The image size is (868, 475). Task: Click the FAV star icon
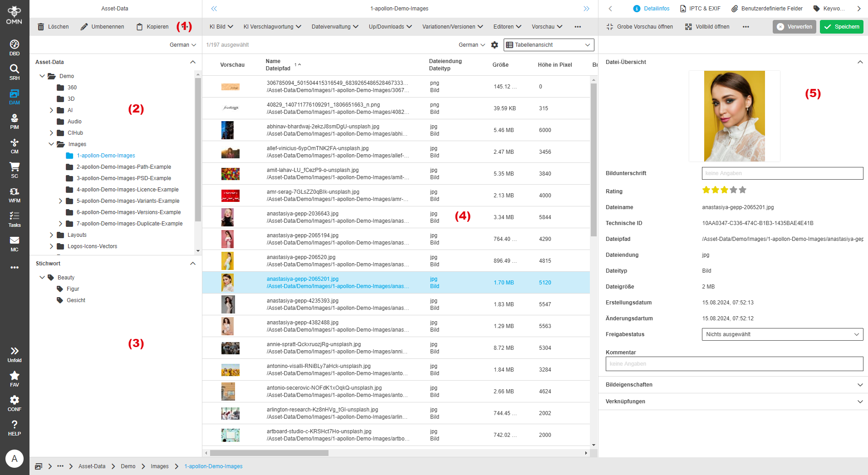pos(15,379)
